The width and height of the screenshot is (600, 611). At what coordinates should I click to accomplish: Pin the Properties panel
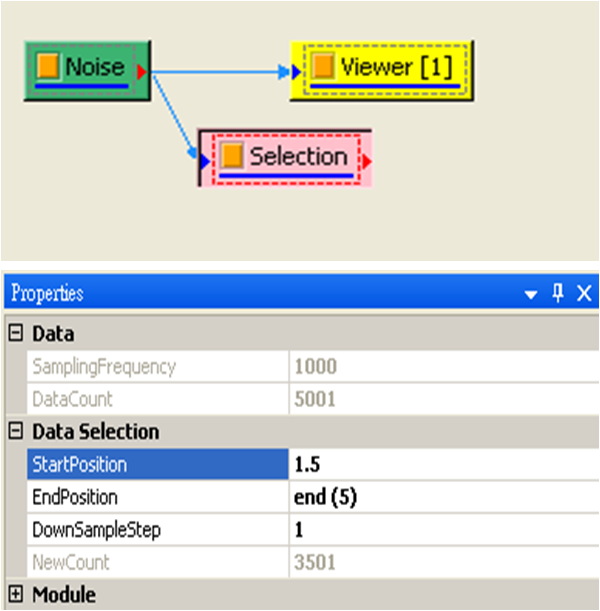click(558, 293)
